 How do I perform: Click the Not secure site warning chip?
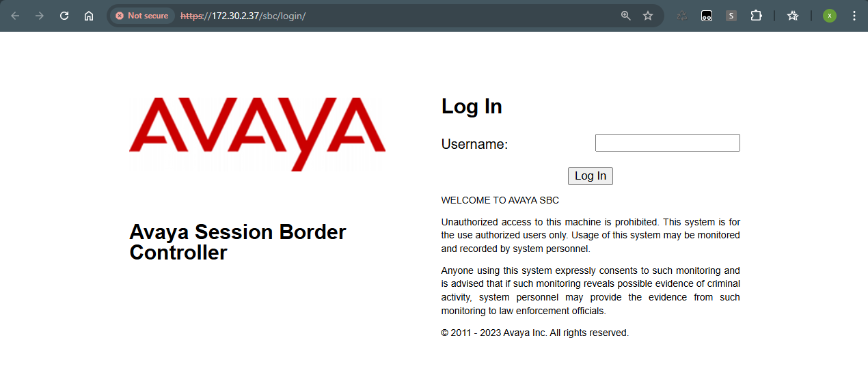[x=142, y=16]
